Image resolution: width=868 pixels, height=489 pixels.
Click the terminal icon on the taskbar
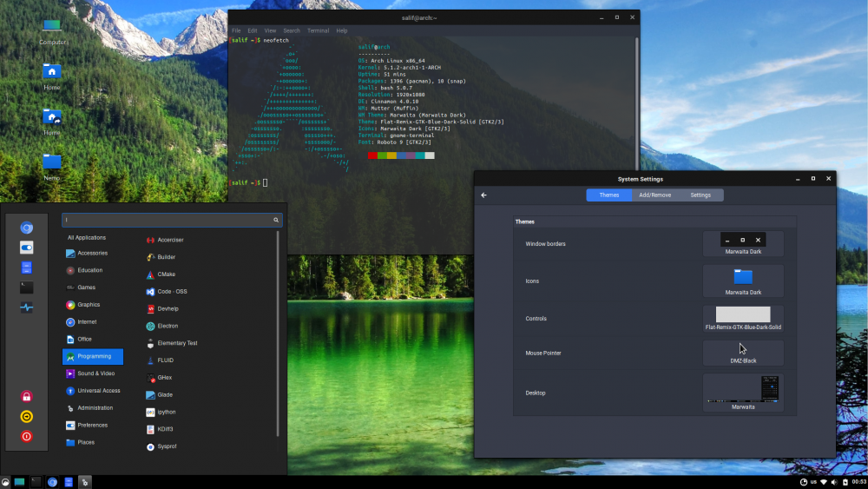coord(36,482)
